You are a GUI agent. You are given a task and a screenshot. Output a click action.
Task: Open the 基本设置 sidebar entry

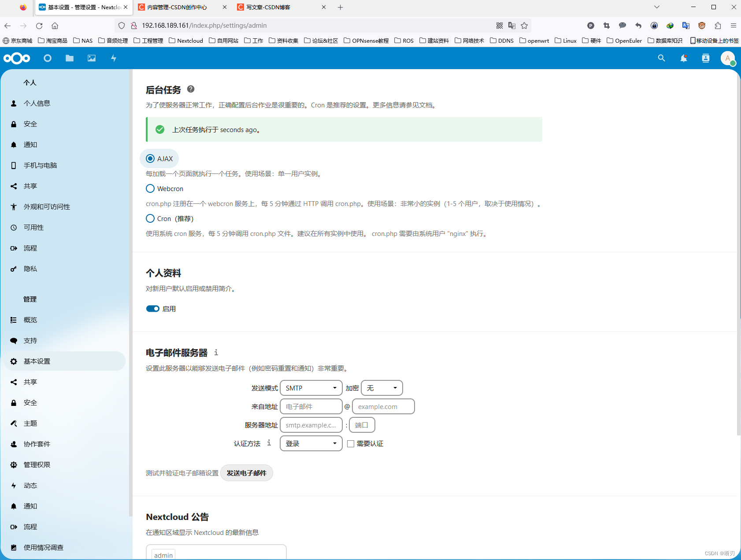click(37, 361)
